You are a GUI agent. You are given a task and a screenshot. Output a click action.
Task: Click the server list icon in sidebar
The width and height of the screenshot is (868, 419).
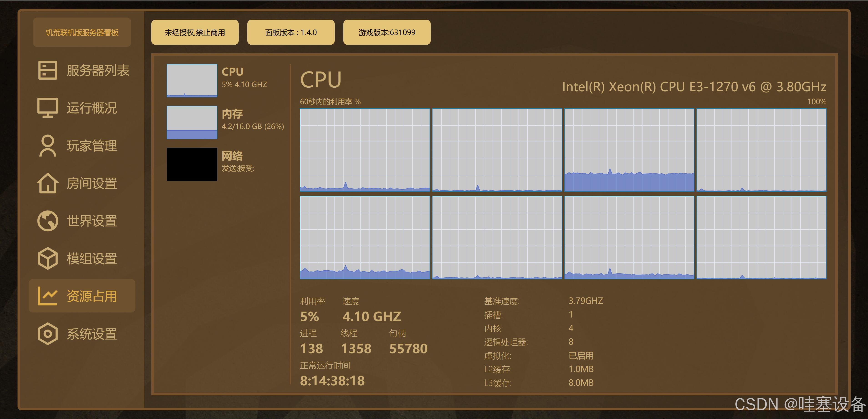click(x=48, y=70)
